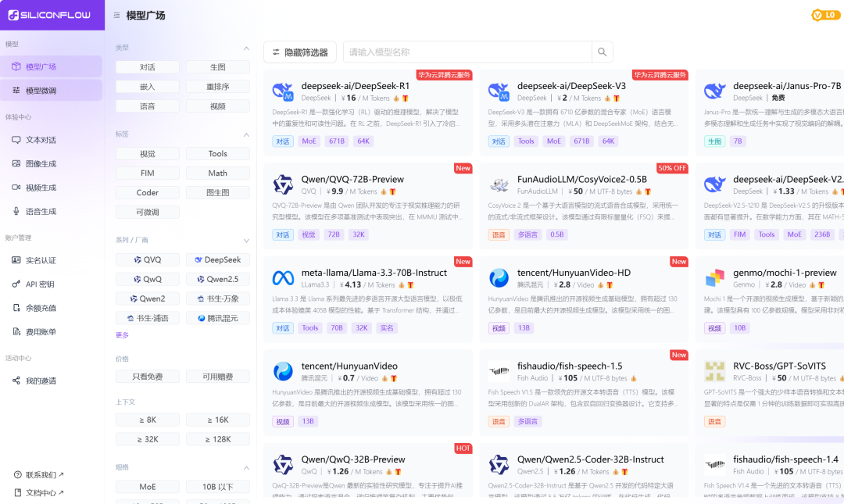Click the CosyVoice2-0.5B model logo
The width and height of the screenshot is (844, 504).
(x=499, y=185)
